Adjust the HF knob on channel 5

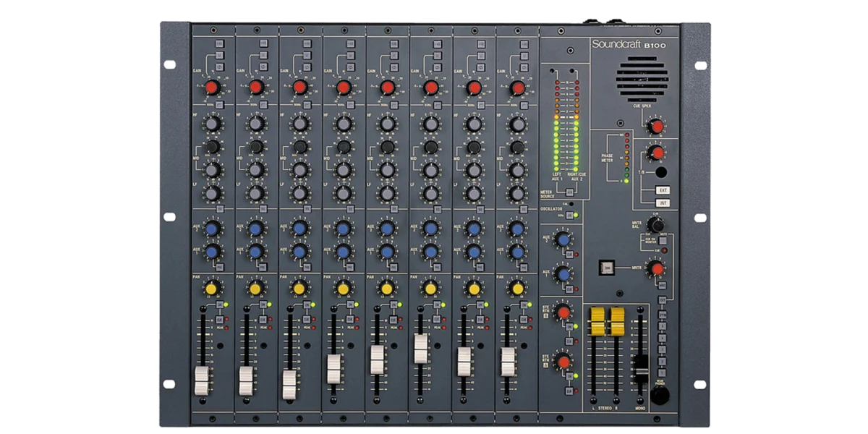[x=387, y=124]
